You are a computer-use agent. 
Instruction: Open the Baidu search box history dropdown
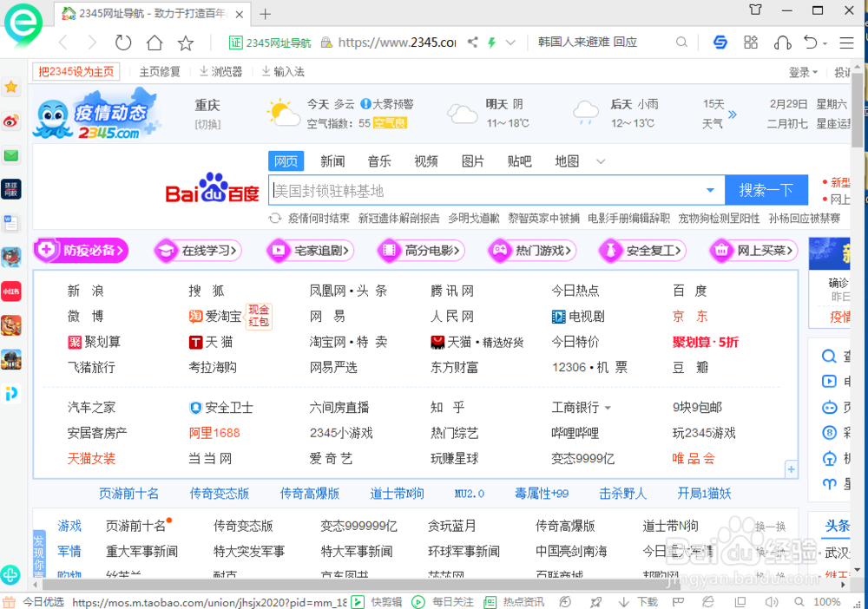pos(711,189)
